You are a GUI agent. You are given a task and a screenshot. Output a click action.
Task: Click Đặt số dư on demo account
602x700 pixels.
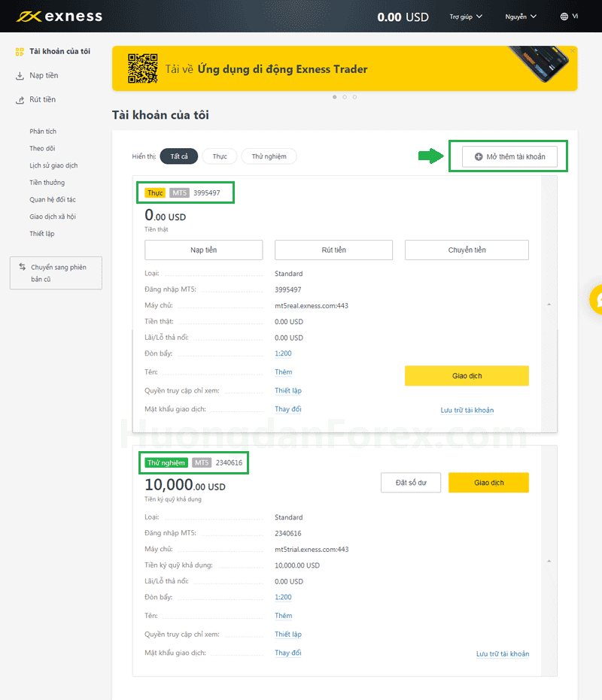[x=411, y=483]
